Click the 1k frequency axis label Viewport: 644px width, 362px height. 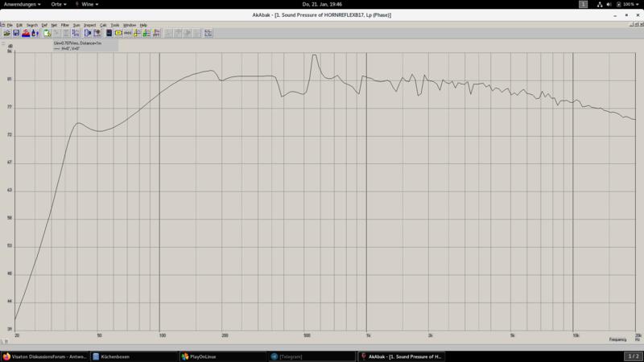(x=369, y=335)
